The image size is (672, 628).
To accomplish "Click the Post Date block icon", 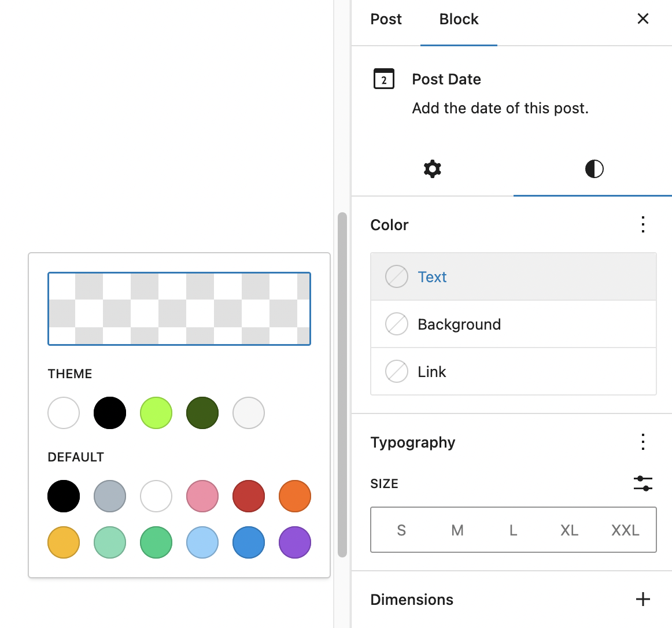I will [384, 79].
